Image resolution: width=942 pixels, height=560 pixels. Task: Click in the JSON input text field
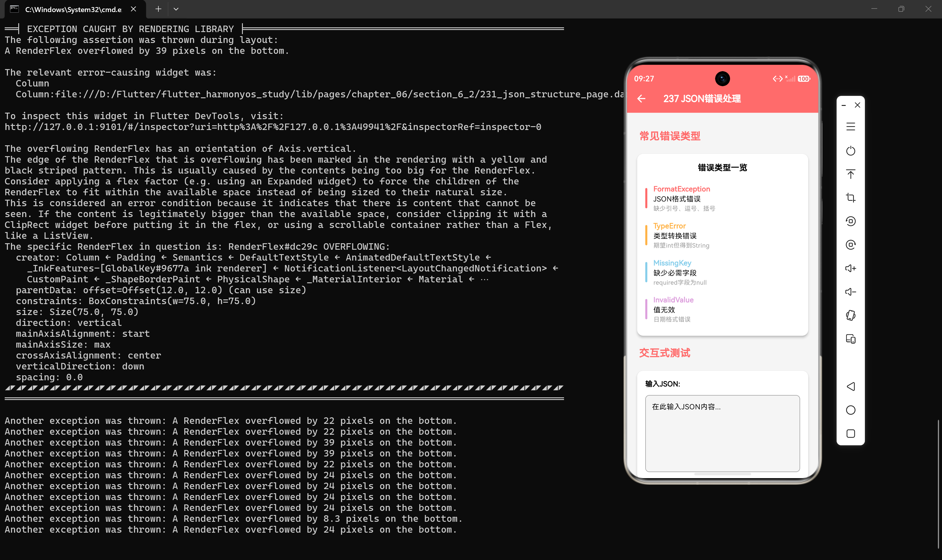[723, 433]
